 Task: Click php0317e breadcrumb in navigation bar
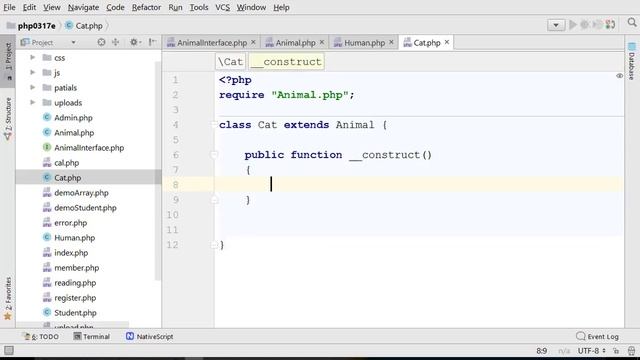31,26
